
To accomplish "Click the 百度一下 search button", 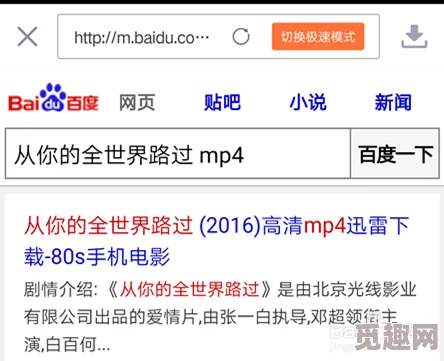I will pos(395,154).
